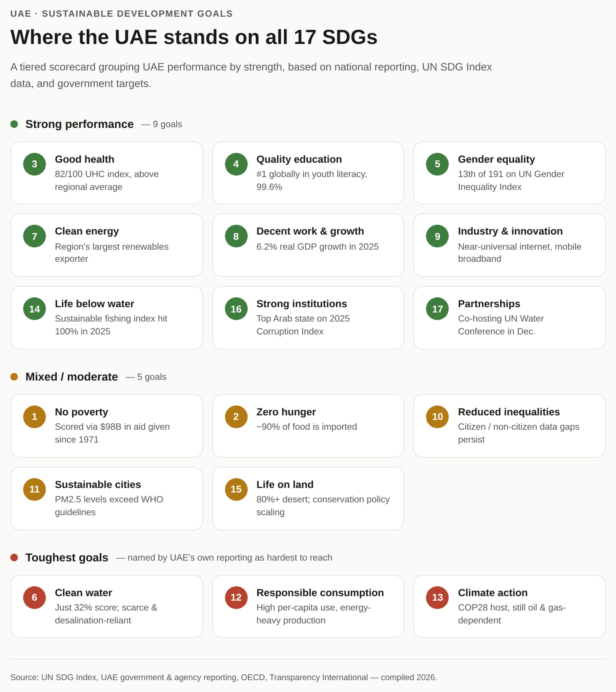The width and height of the screenshot is (616, 692).
Task: Select the number 4 Quality education badge
Action: pos(236,164)
